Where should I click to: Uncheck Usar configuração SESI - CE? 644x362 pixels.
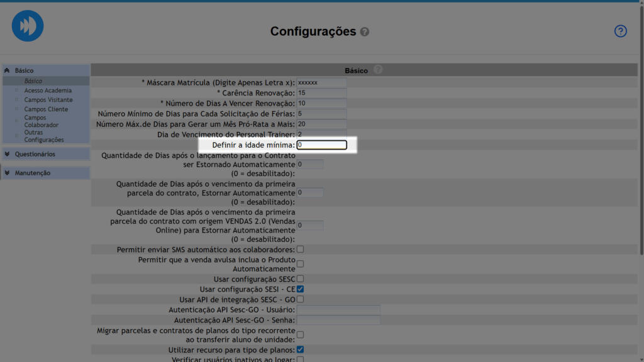coord(300,289)
